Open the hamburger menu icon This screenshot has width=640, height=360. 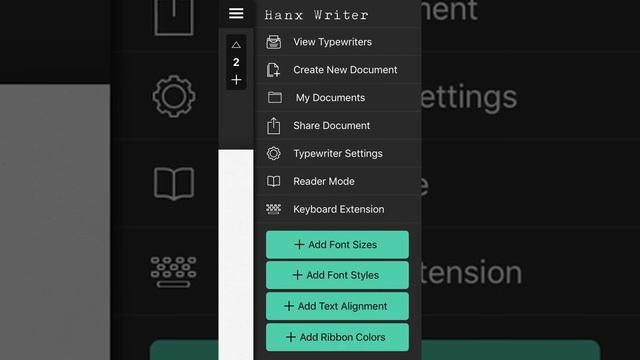pos(236,13)
